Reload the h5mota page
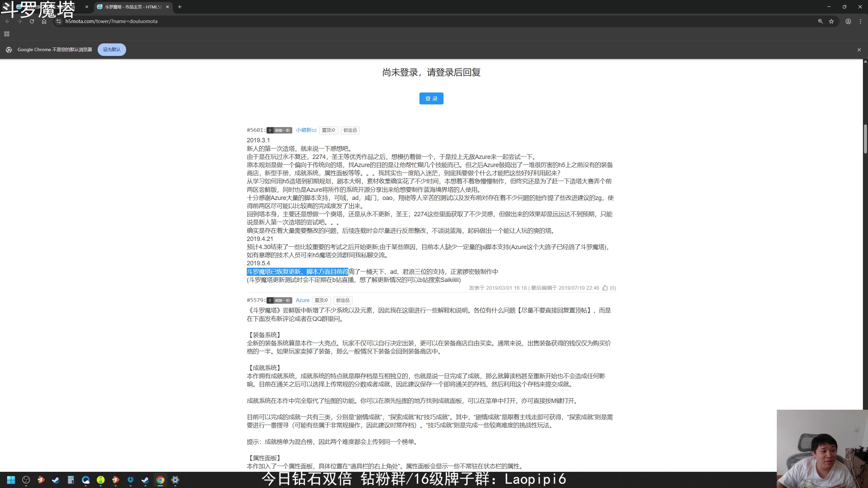 32,21
